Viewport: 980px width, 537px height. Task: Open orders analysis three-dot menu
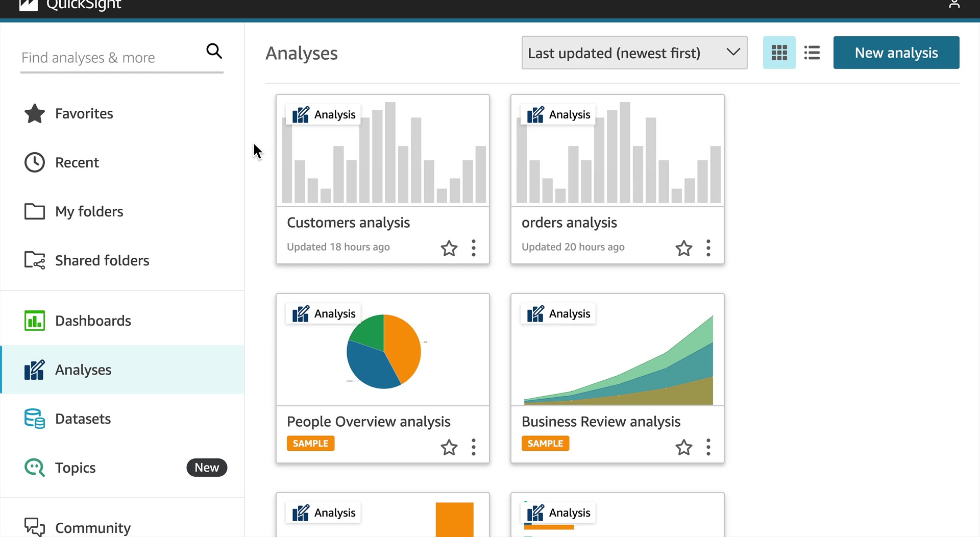[x=708, y=248]
